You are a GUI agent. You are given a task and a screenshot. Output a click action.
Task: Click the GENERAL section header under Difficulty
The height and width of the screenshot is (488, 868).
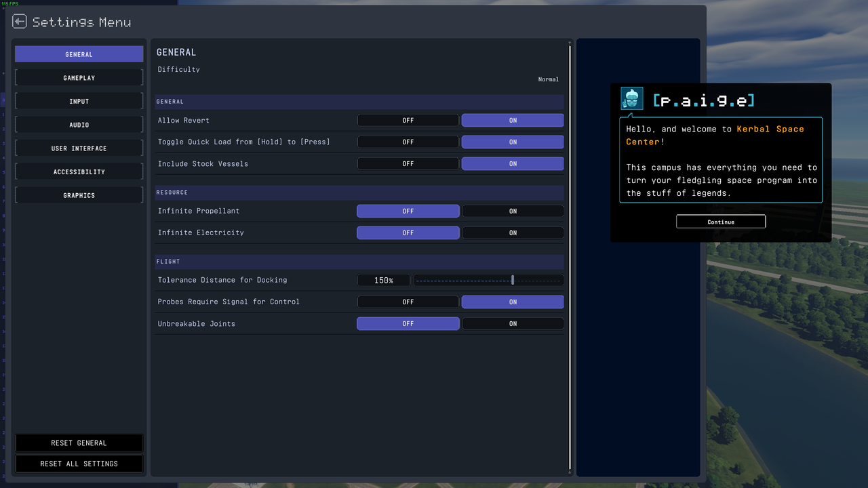coord(359,102)
